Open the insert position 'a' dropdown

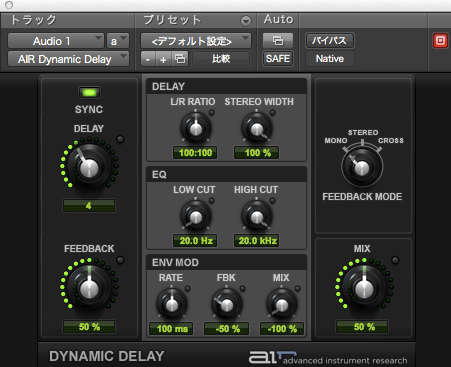tap(118, 41)
